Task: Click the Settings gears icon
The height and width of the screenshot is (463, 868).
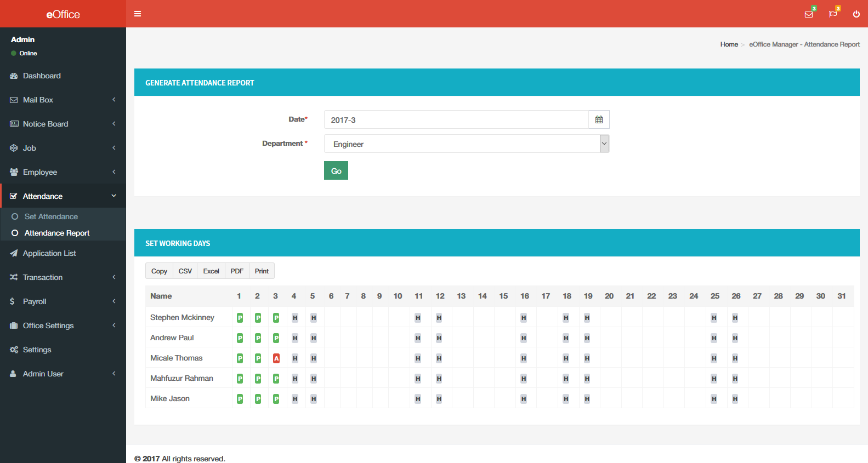Action: pos(14,350)
